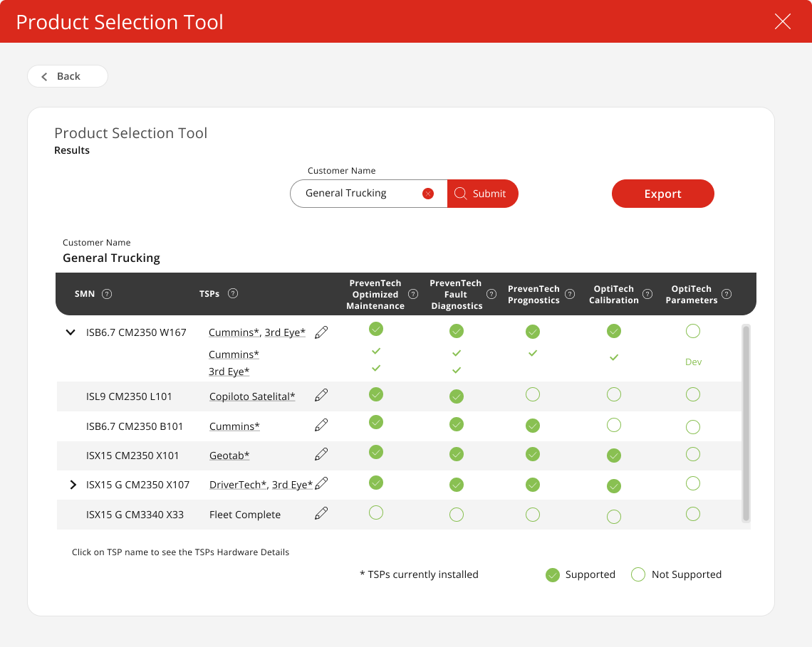Click the General Trucking customer heading
Screen dimensions: 812x647
point(111,258)
